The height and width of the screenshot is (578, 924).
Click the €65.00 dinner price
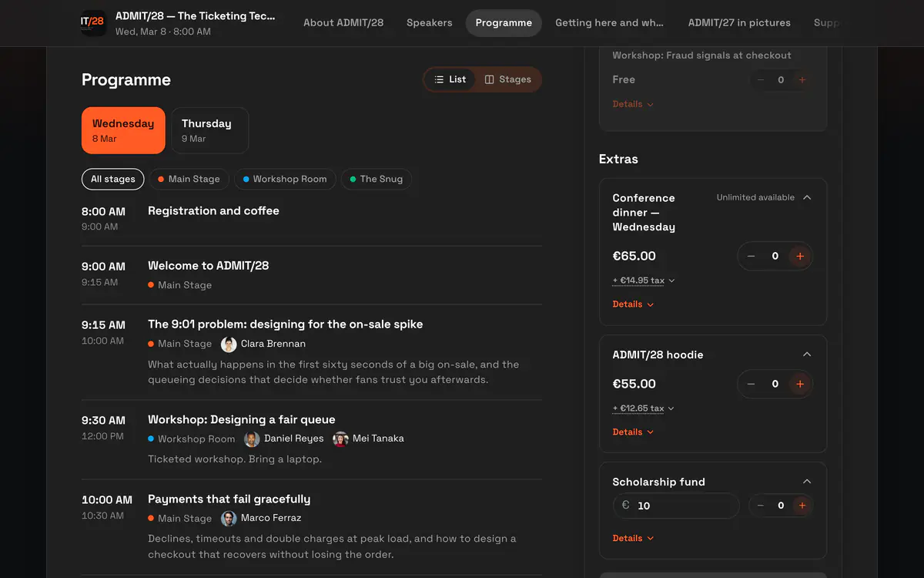click(634, 257)
